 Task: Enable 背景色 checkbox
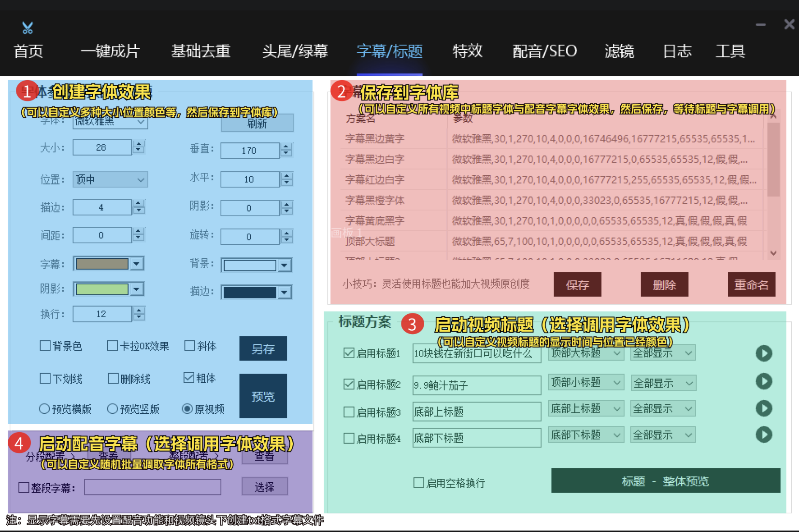tap(45, 346)
